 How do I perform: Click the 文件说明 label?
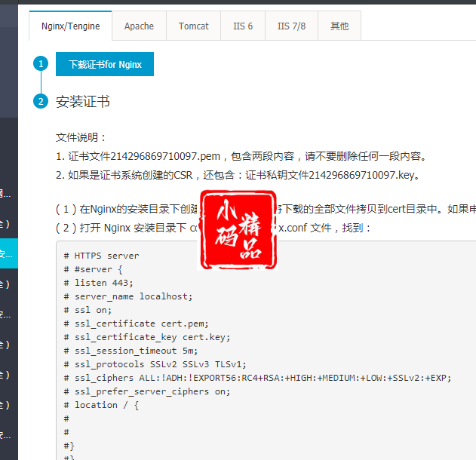[x=81, y=137]
